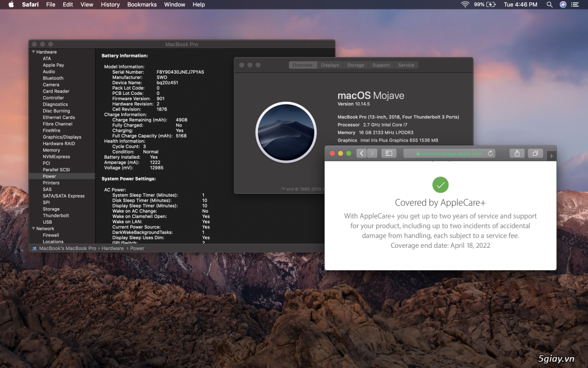The width and height of the screenshot is (588, 368).
Task: Click the Safari address bar
Action: click(449, 153)
